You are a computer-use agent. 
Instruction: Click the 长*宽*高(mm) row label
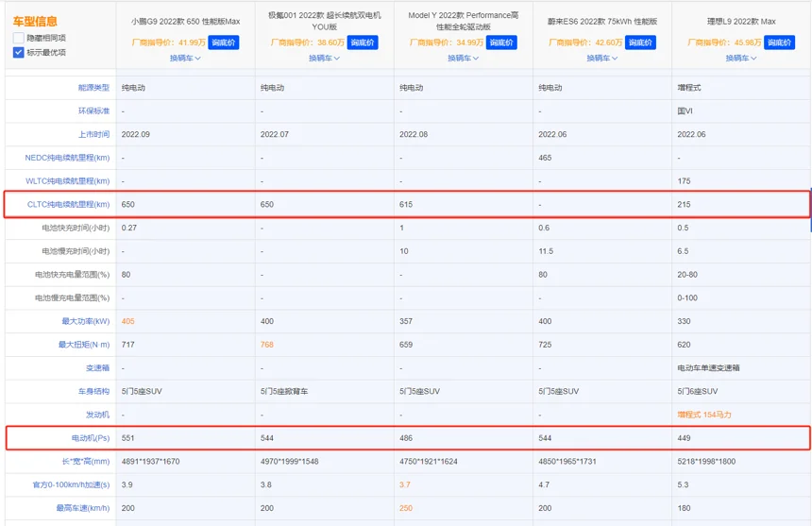coord(86,461)
